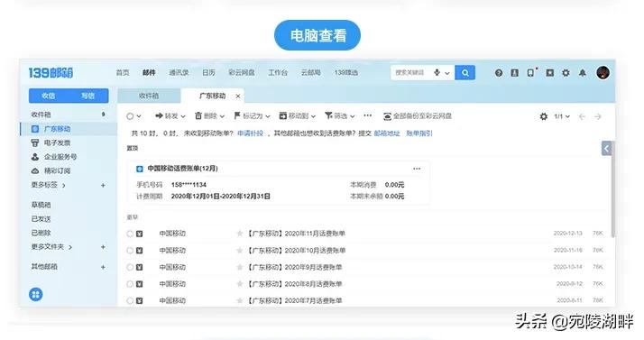The image size is (644, 340).
Task: Switch to the 收件箱 tab
Action: [x=149, y=96]
